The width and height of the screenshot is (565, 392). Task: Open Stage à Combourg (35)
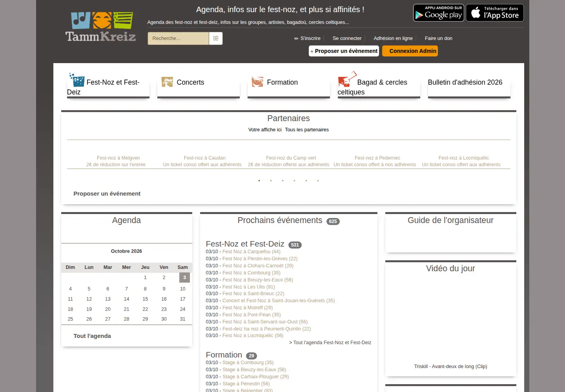point(248,363)
